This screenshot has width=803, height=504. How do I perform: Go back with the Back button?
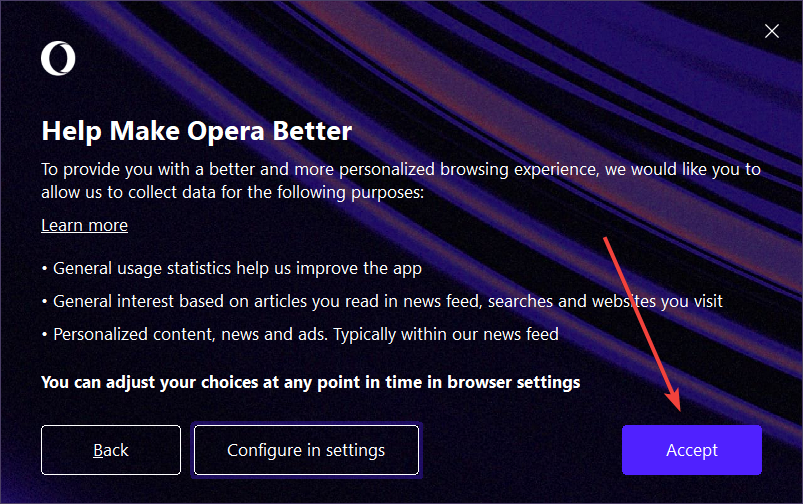[x=111, y=450]
